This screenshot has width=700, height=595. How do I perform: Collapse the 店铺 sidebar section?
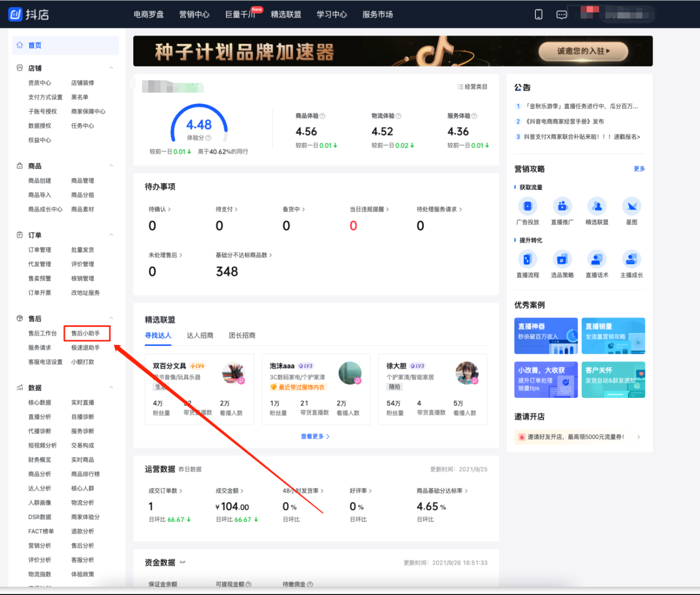[x=111, y=68]
